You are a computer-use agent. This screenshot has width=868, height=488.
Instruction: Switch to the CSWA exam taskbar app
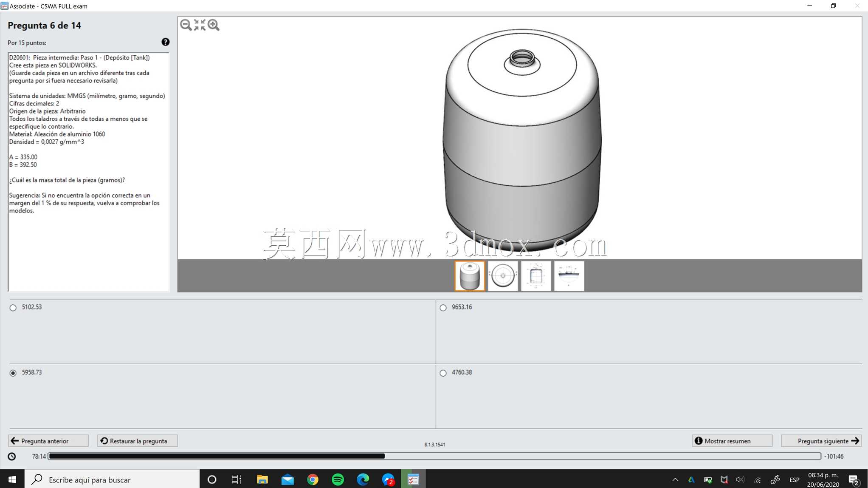[x=413, y=479]
